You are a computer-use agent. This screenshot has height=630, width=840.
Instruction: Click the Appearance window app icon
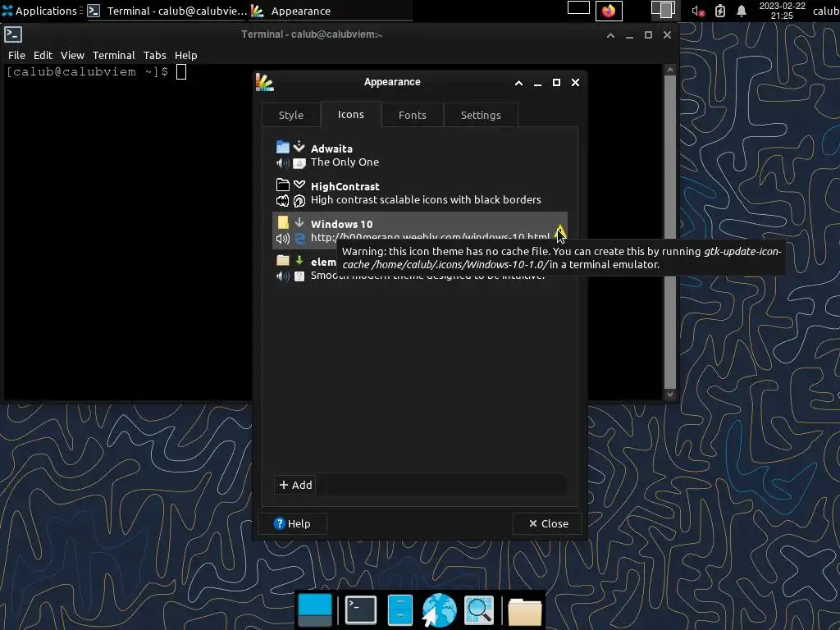(265, 82)
